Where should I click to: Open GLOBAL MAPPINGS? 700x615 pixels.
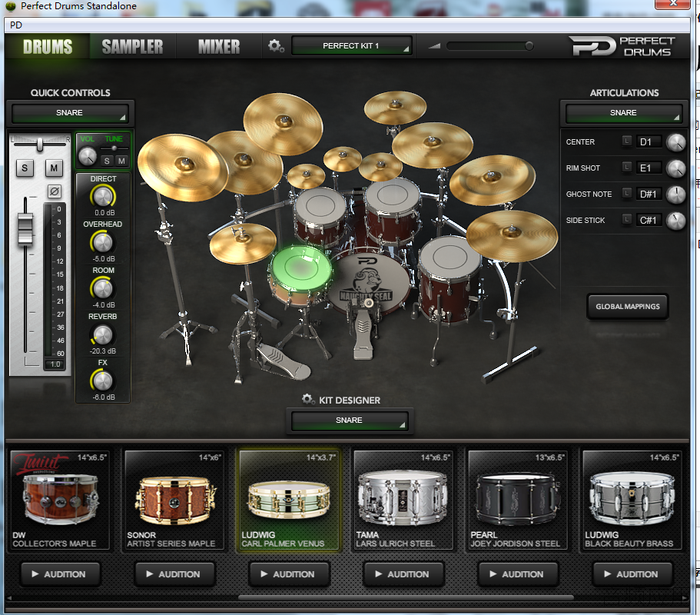628,307
